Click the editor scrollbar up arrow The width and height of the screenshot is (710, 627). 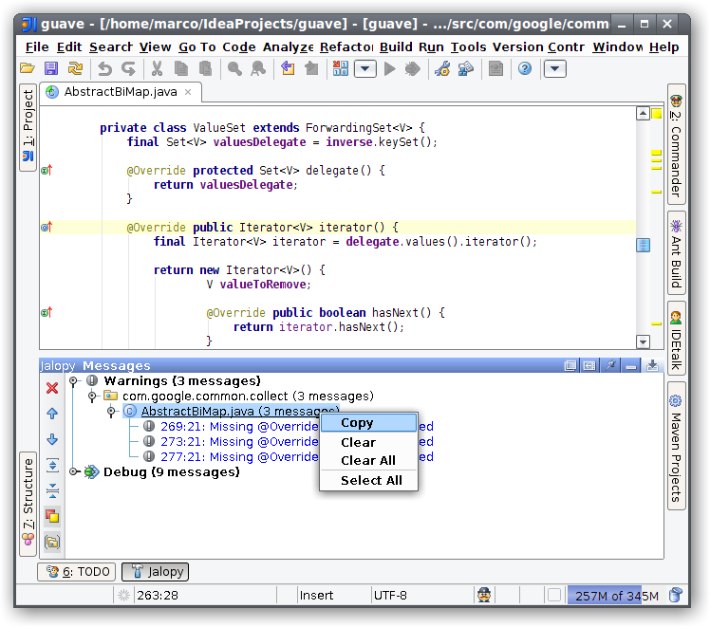643,113
